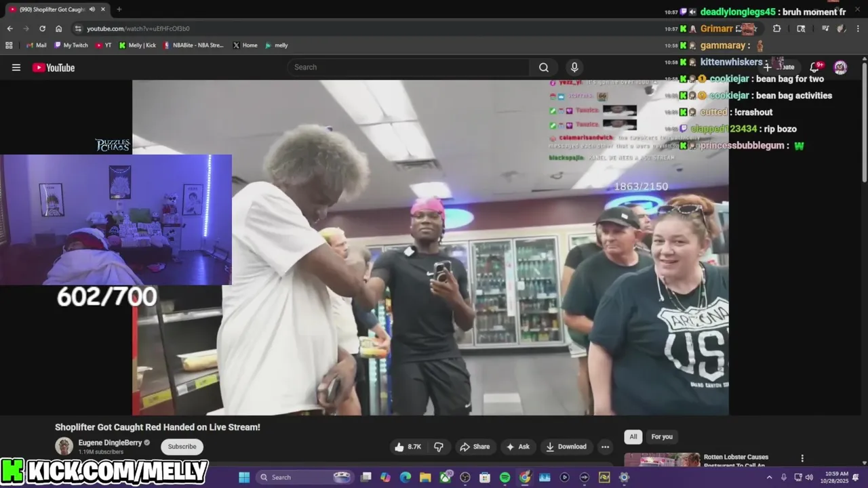Click the Ask button

(x=517, y=447)
